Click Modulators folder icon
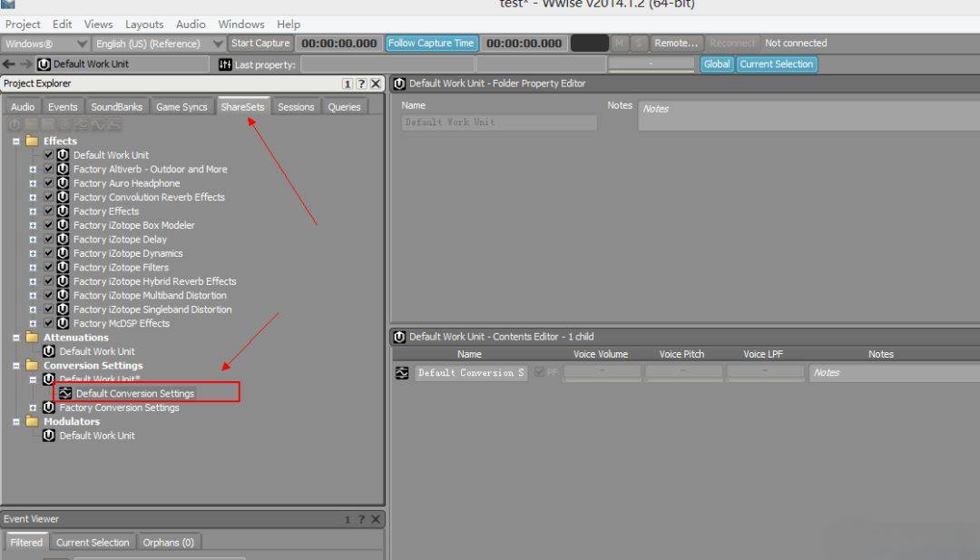This screenshot has height=560, width=980. [32, 422]
